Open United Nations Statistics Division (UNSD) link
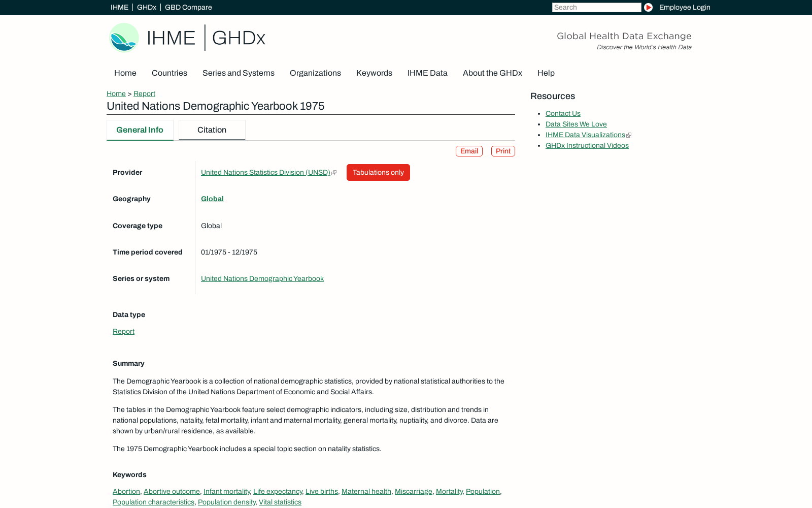The image size is (812, 508). pos(265,173)
